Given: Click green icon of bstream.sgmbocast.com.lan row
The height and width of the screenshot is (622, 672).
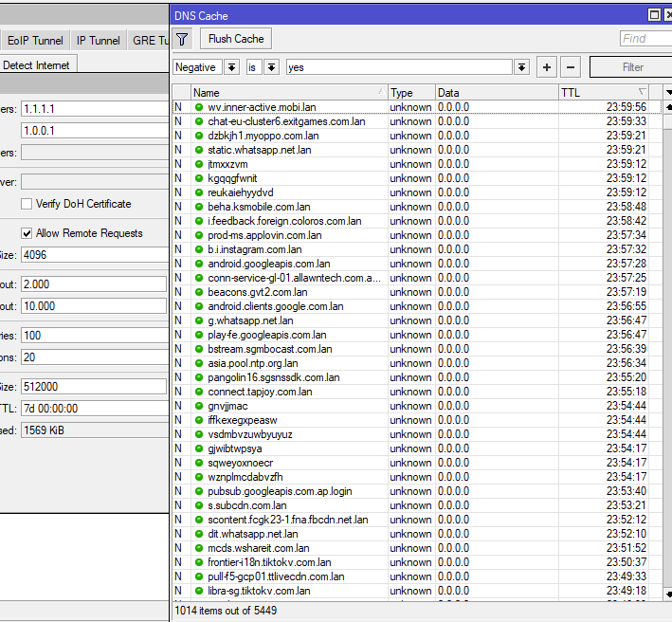Looking at the screenshot, I should point(199,349).
